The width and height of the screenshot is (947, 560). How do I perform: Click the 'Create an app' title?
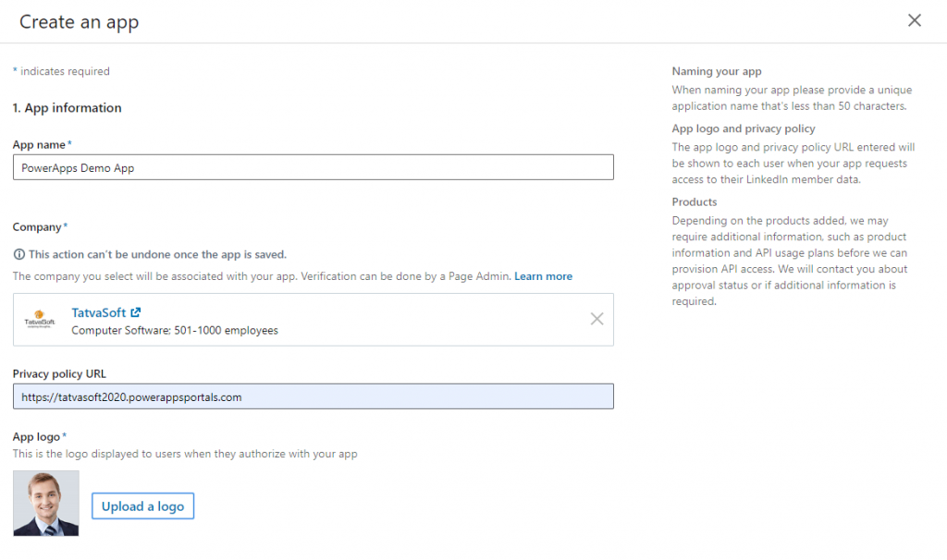[x=80, y=22]
